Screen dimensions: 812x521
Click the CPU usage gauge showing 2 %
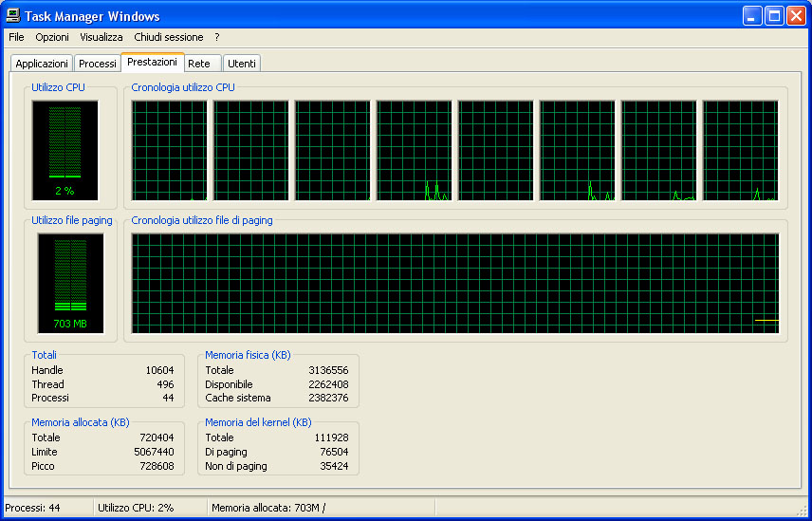point(65,150)
